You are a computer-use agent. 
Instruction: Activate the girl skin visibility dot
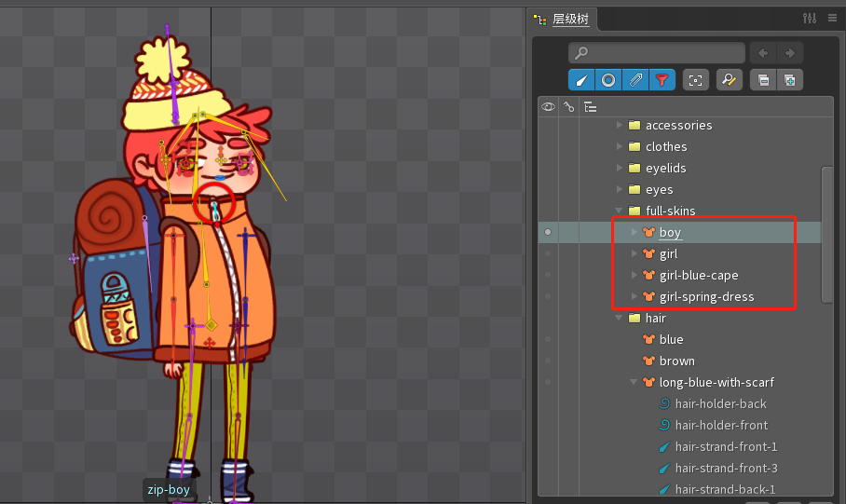[548, 253]
